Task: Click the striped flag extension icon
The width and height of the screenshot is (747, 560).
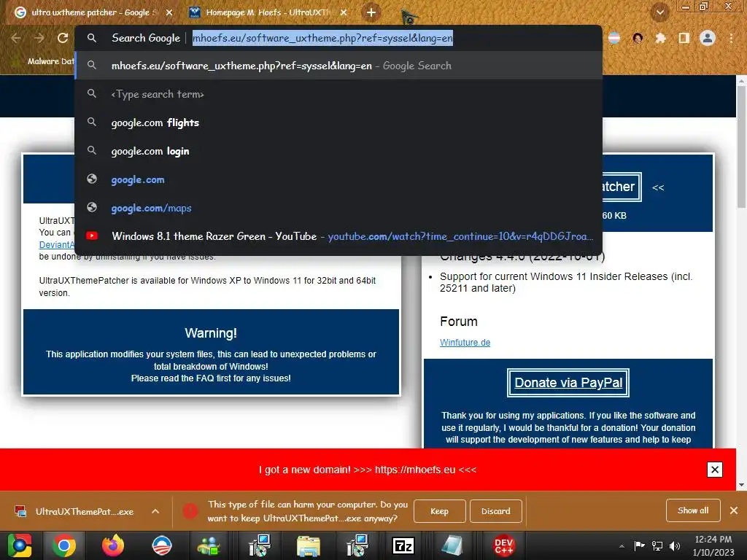Action: pos(614,38)
